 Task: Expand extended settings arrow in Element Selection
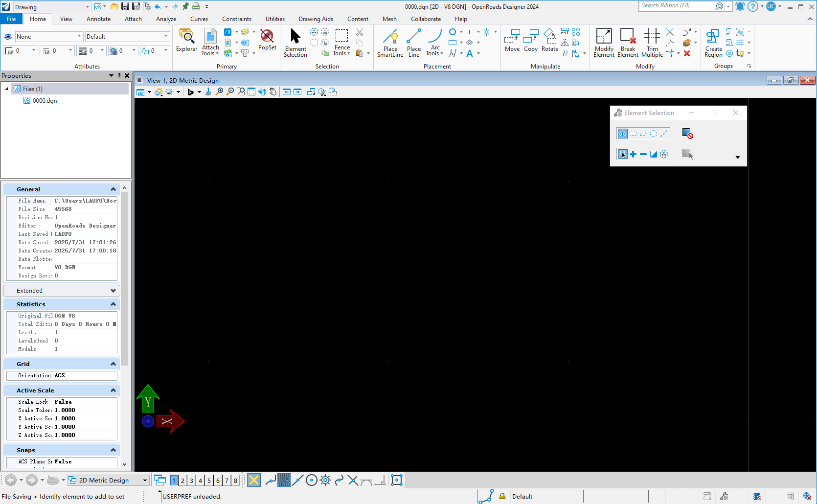(x=738, y=158)
